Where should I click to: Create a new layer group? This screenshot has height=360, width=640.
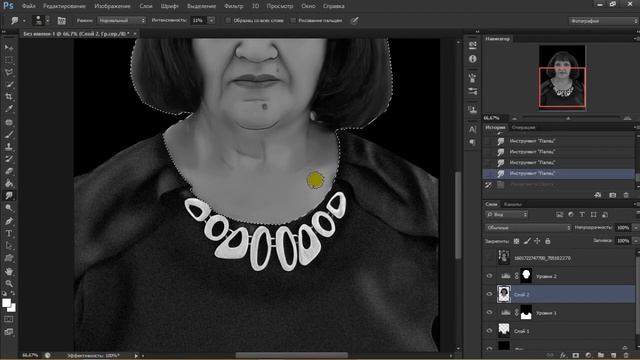pos(601,355)
